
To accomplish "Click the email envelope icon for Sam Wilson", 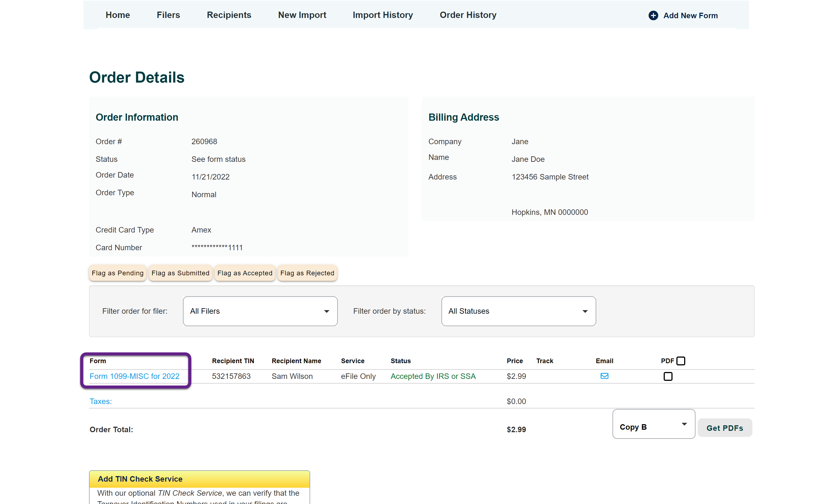I will coord(604,376).
